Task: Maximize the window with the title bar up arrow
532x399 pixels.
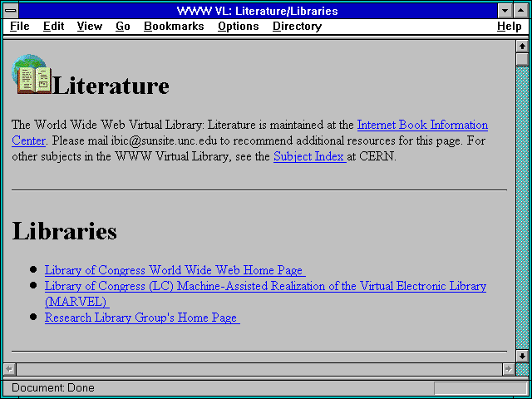Action: (521, 11)
